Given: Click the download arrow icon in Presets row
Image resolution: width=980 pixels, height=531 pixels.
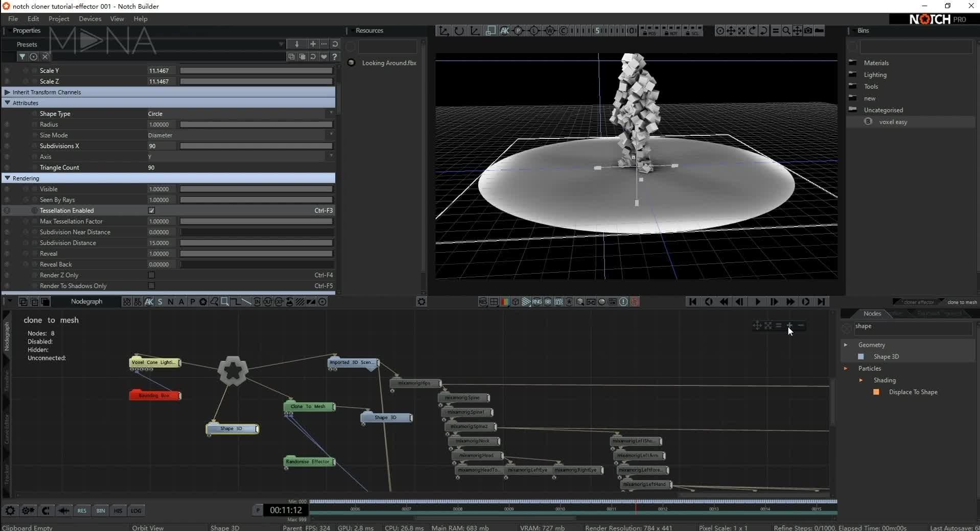Looking at the screenshot, I should (x=297, y=44).
